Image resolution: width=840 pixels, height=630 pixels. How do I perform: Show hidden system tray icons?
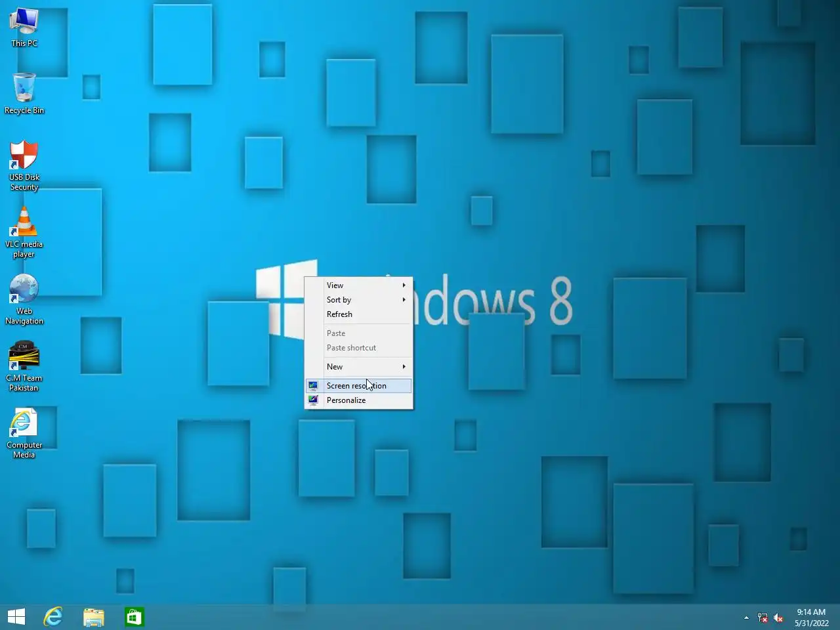pyautogui.click(x=746, y=618)
